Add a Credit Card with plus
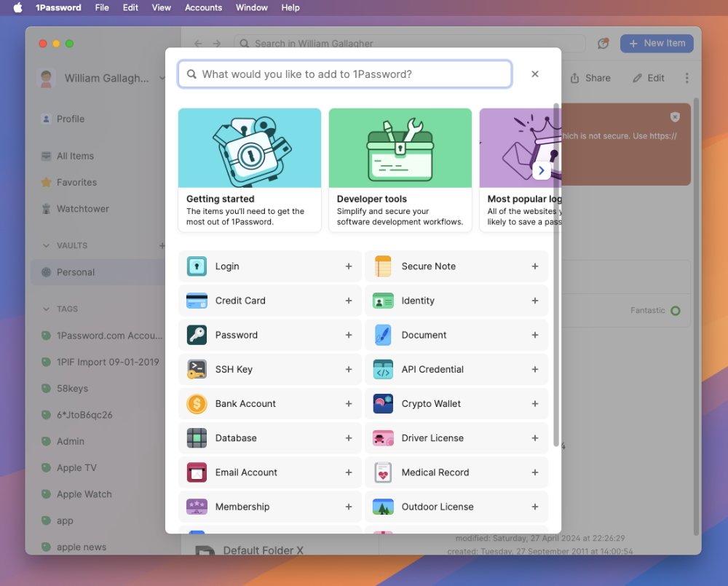 point(349,301)
